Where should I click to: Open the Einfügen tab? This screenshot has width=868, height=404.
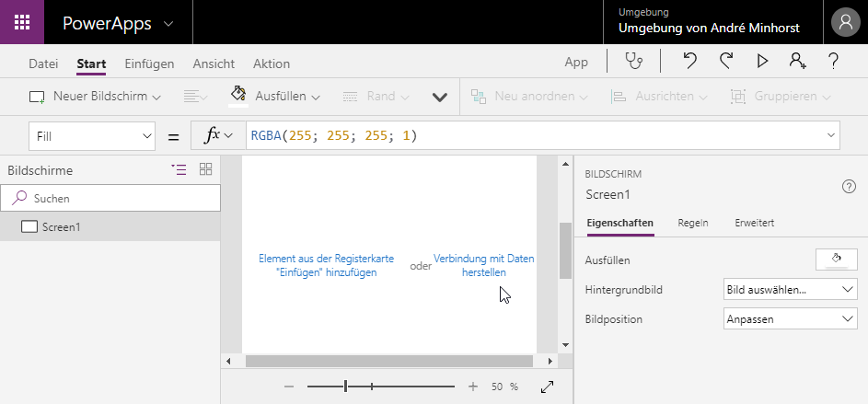point(149,63)
